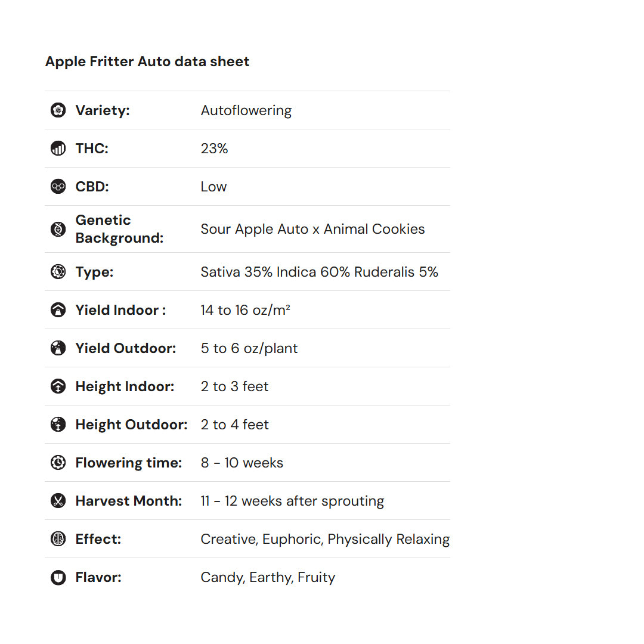Image resolution: width=644 pixels, height=644 pixels.
Task: Click the Variety flower icon
Action: [x=58, y=110]
